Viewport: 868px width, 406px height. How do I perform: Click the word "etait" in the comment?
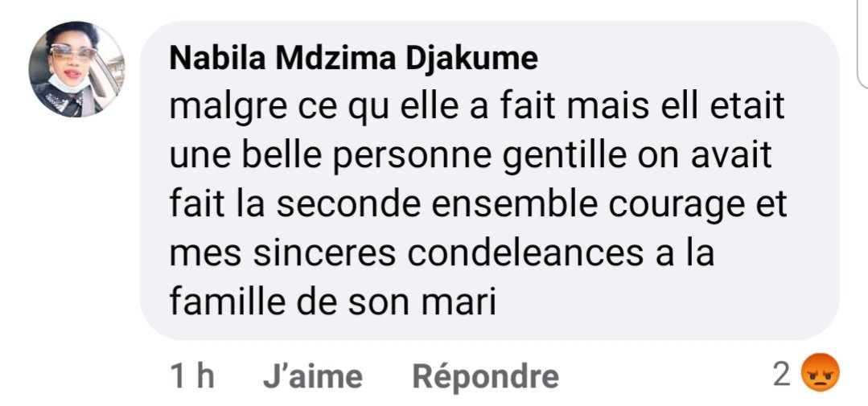748,109
